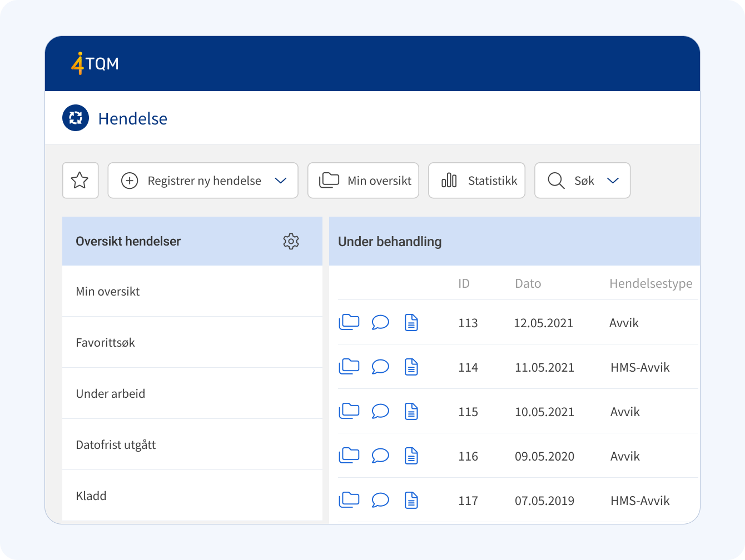Click the ID column header

(x=464, y=283)
